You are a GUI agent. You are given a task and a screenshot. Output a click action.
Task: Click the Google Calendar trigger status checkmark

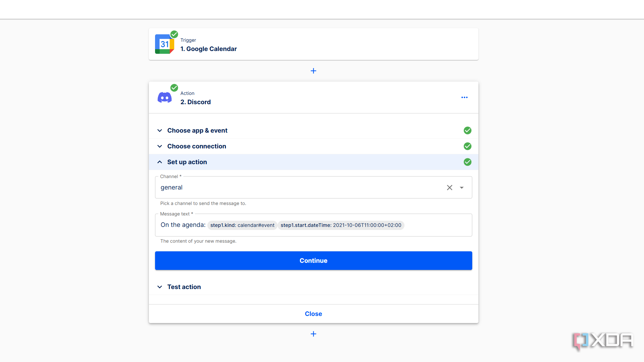[x=174, y=34]
